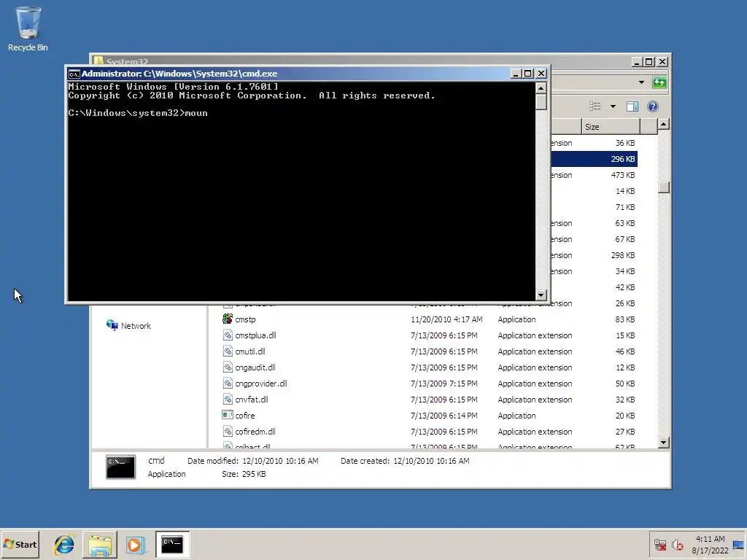
Task: Switch to cmd taskbar button
Action: (x=172, y=545)
